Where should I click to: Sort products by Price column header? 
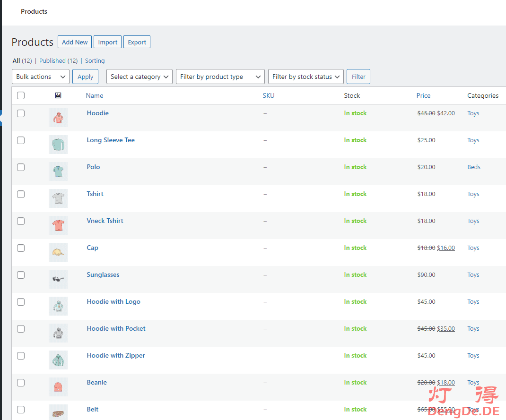[x=423, y=95]
